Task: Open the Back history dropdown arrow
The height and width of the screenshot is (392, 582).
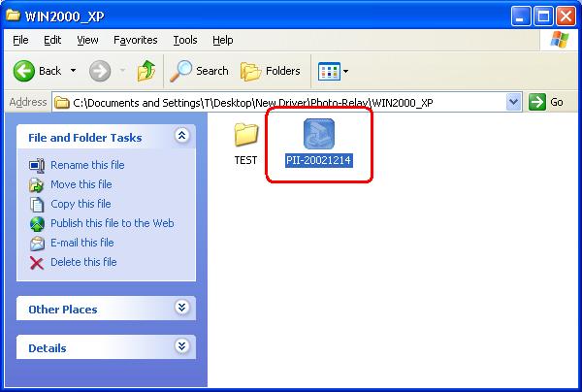Action: [73, 71]
